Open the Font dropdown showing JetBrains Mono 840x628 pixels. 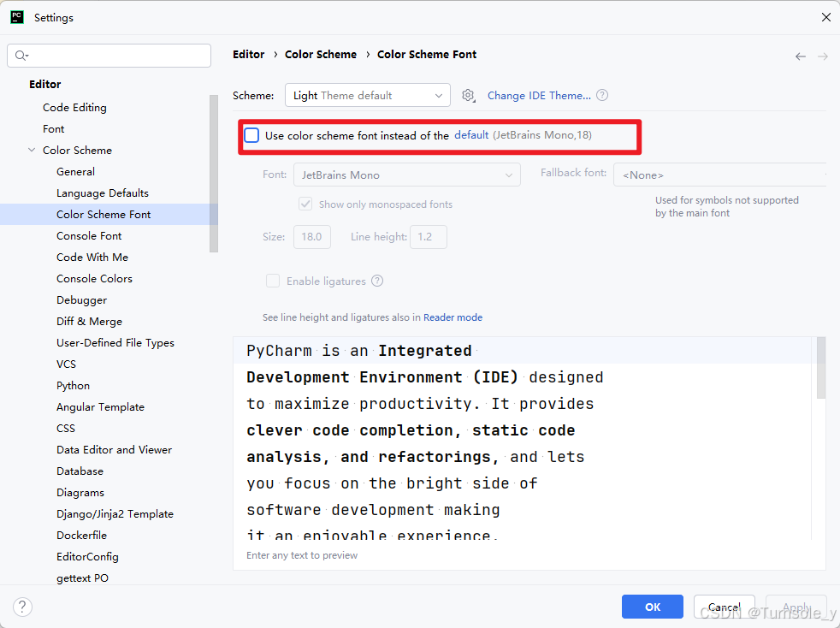pos(407,175)
